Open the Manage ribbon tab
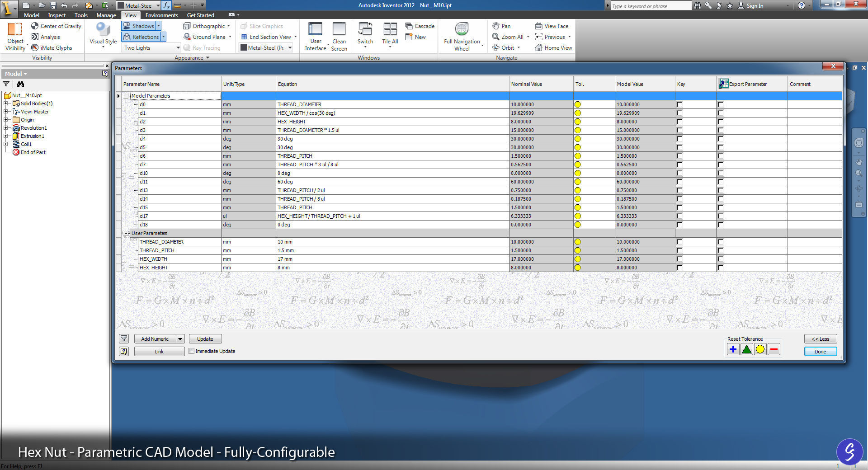Viewport: 868px width, 470px height. 106,15
